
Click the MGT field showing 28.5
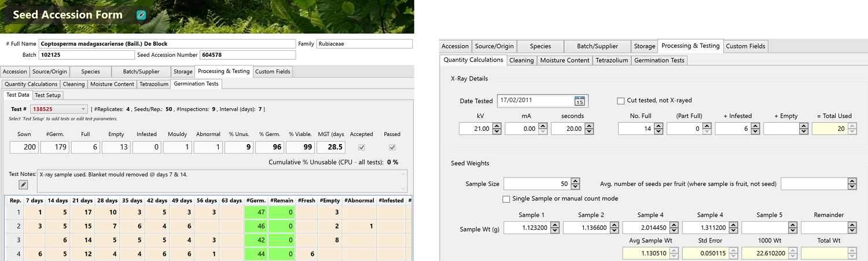click(x=332, y=147)
